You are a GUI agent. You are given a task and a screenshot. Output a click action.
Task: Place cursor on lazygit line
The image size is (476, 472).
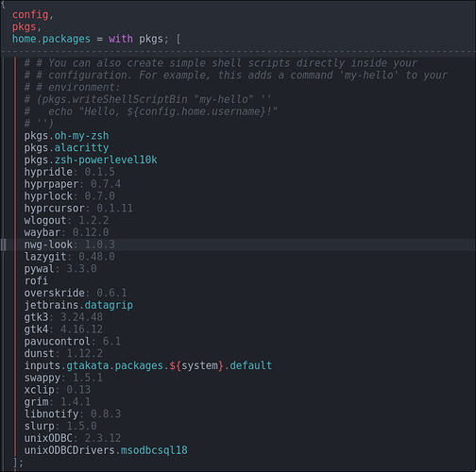pos(70,257)
